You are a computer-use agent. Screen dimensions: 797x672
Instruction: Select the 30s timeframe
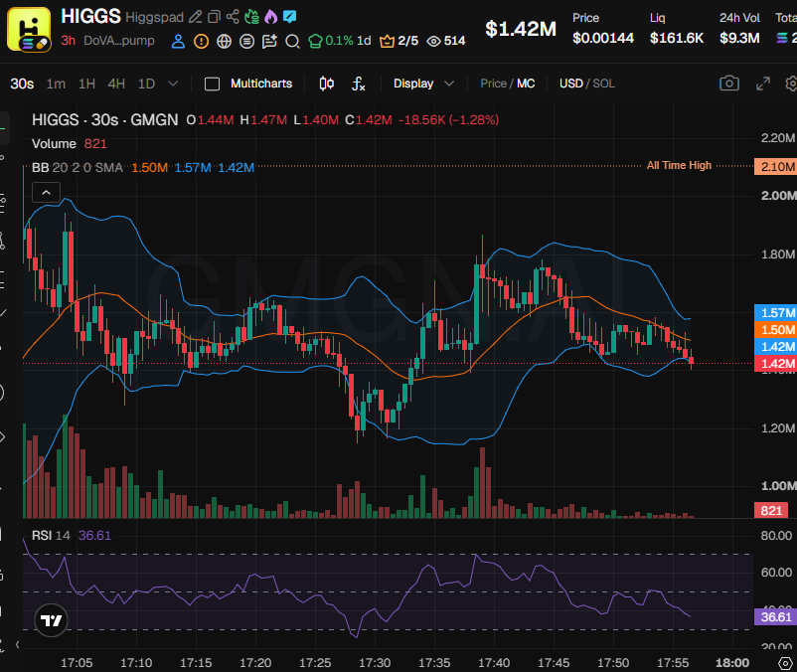(22, 84)
